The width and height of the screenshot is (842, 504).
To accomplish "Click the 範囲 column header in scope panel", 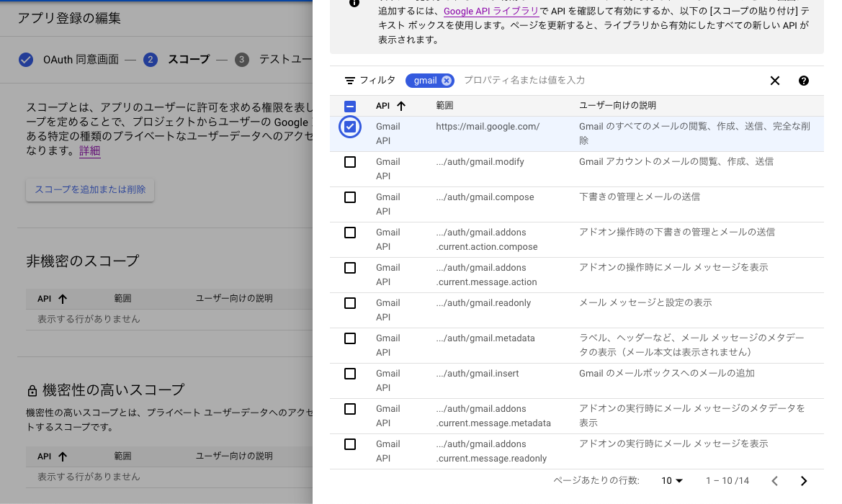I will click(x=444, y=106).
